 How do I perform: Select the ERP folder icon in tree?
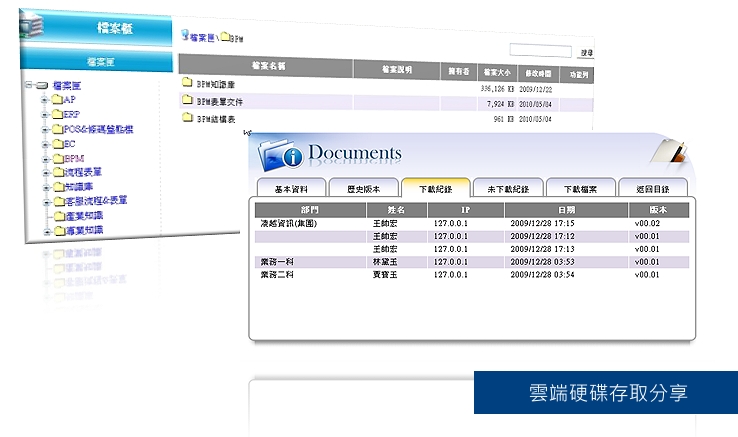click(57, 115)
